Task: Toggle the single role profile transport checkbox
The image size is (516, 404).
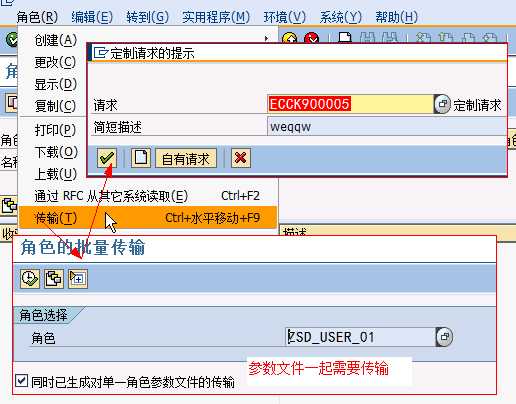Action: coord(22,381)
